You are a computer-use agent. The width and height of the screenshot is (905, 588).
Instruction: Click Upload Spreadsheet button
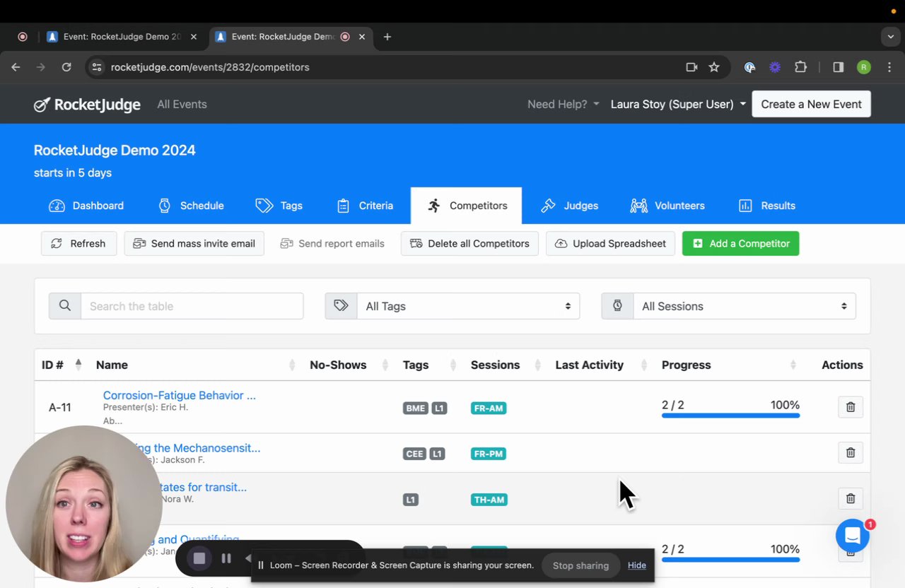pyautogui.click(x=610, y=244)
